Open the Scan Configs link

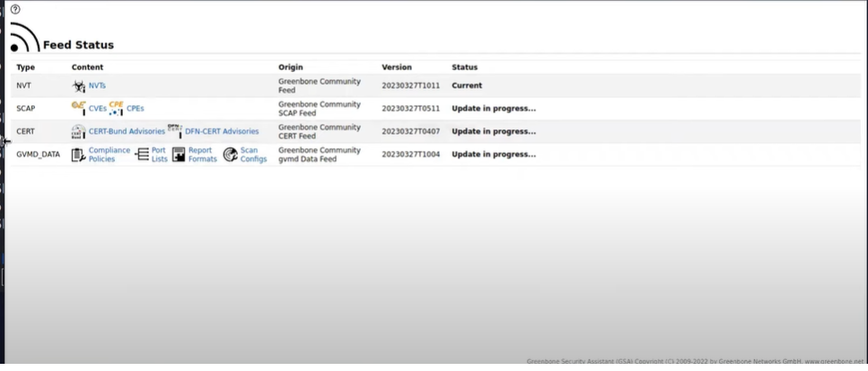pyautogui.click(x=253, y=155)
